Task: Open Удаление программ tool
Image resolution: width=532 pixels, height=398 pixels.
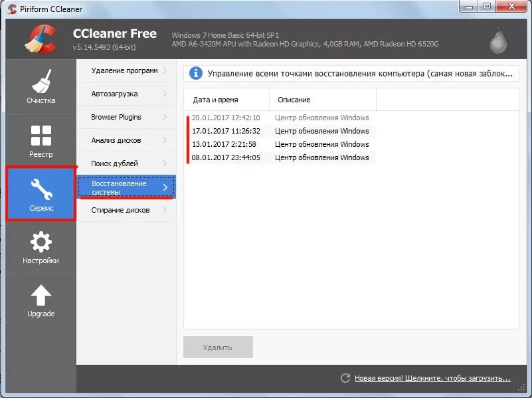Action: point(126,70)
